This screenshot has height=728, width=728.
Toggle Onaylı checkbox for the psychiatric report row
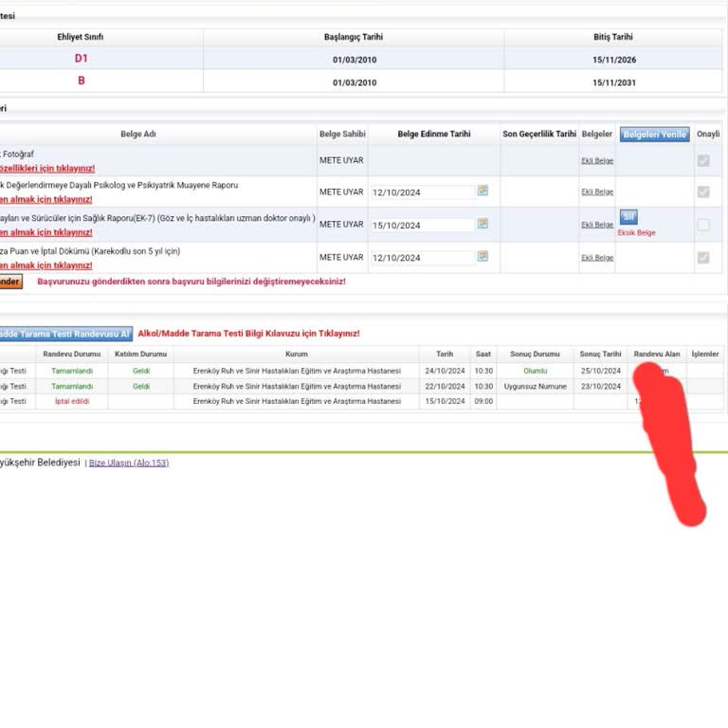(x=702, y=191)
